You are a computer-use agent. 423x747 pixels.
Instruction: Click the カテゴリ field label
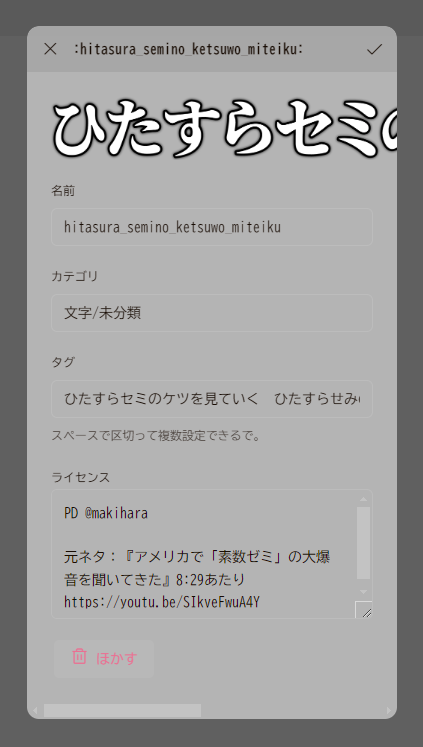click(74, 276)
